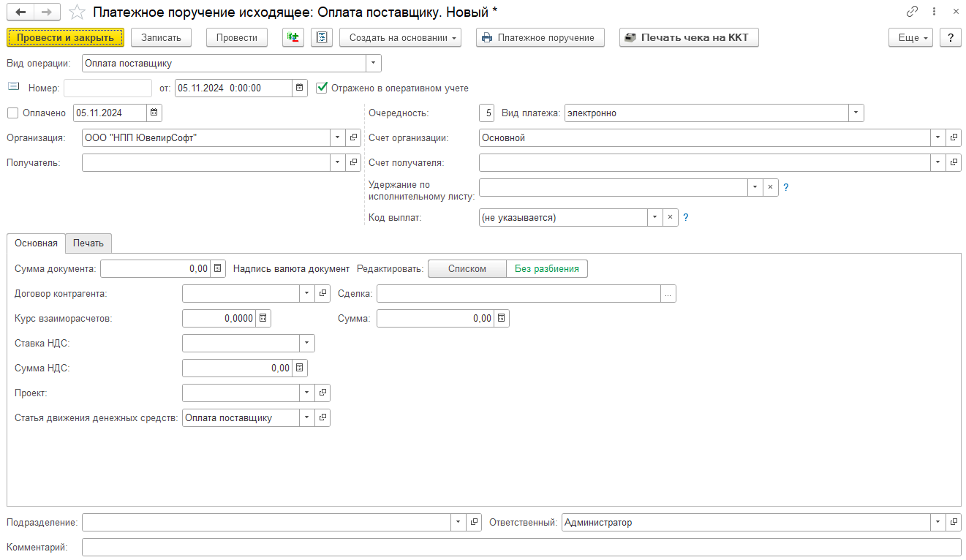Open Счет организации record via open icon
The width and height of the screenshot is (966, 560).
[954, 137]
